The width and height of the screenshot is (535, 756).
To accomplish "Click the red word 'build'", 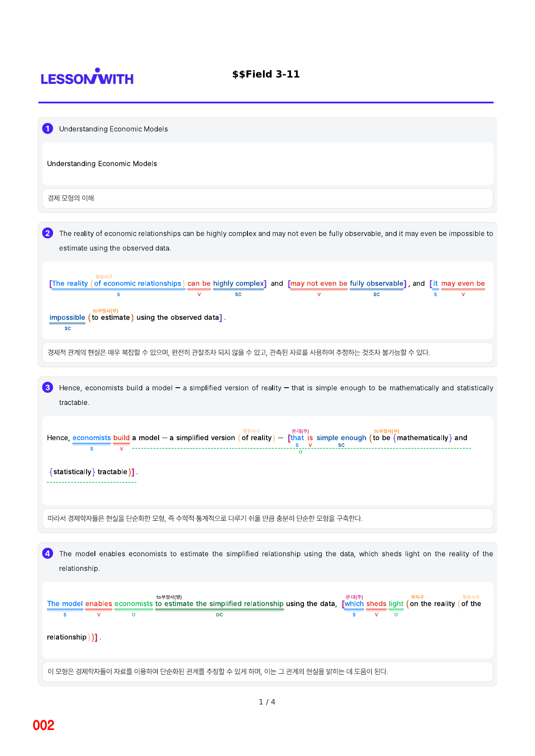I will (122, 438).
